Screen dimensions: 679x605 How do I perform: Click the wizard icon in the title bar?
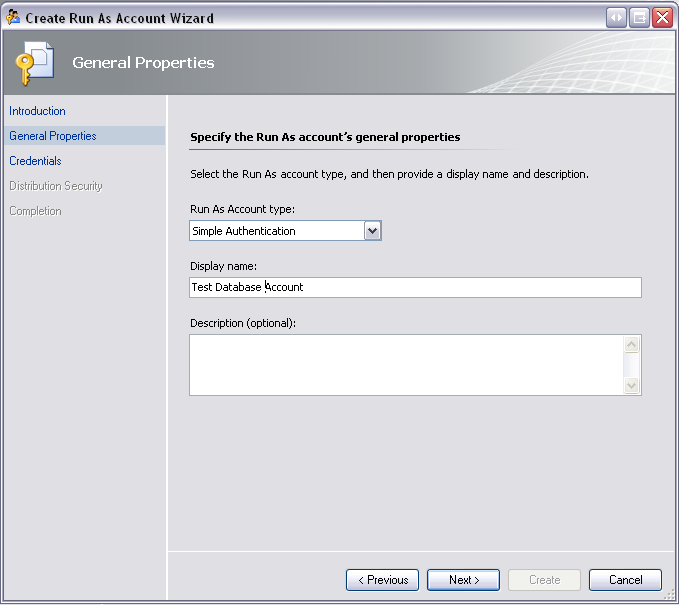pyautogui.click(x=13, y=17)
